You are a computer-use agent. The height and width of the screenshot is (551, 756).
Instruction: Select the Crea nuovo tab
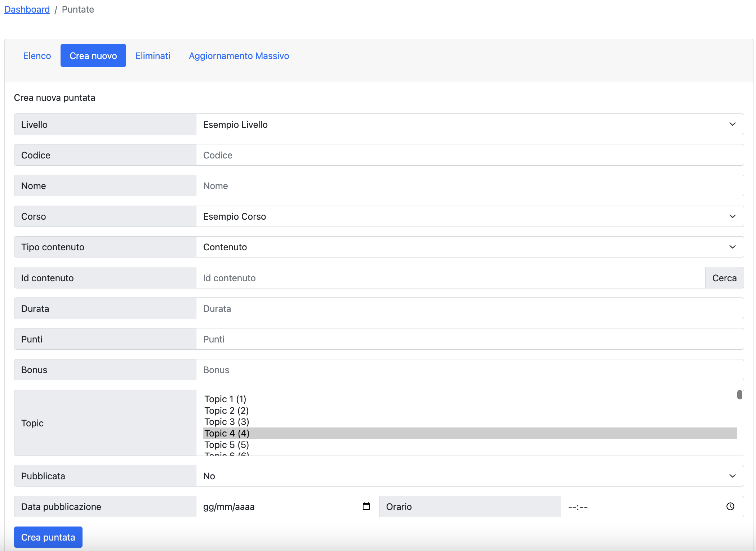(x=93, y=56)
